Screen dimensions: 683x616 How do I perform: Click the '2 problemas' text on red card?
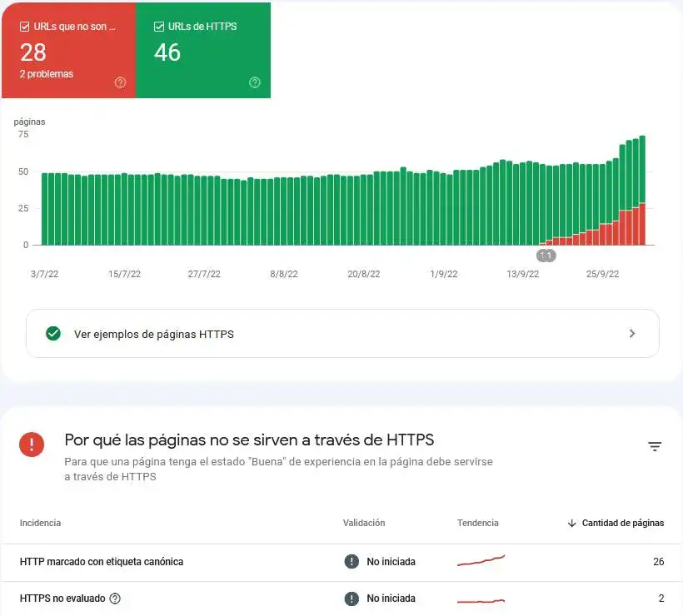coord(46,74)
